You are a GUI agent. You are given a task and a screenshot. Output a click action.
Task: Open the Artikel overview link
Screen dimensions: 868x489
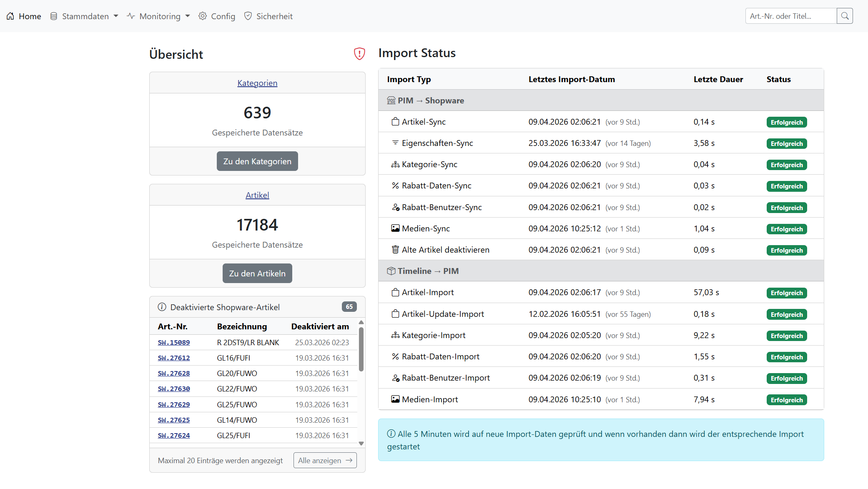pos(257,195)
